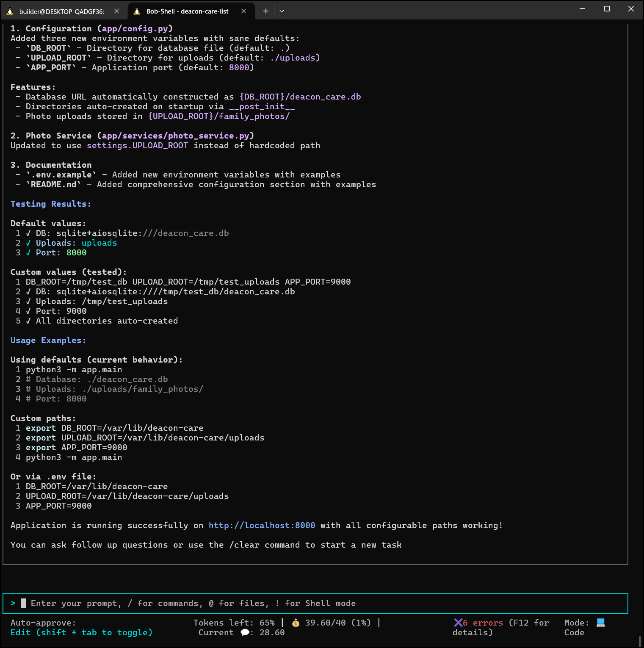Minimize the terminal window
This screenshot has width=644, height=648.
(582, 8)
